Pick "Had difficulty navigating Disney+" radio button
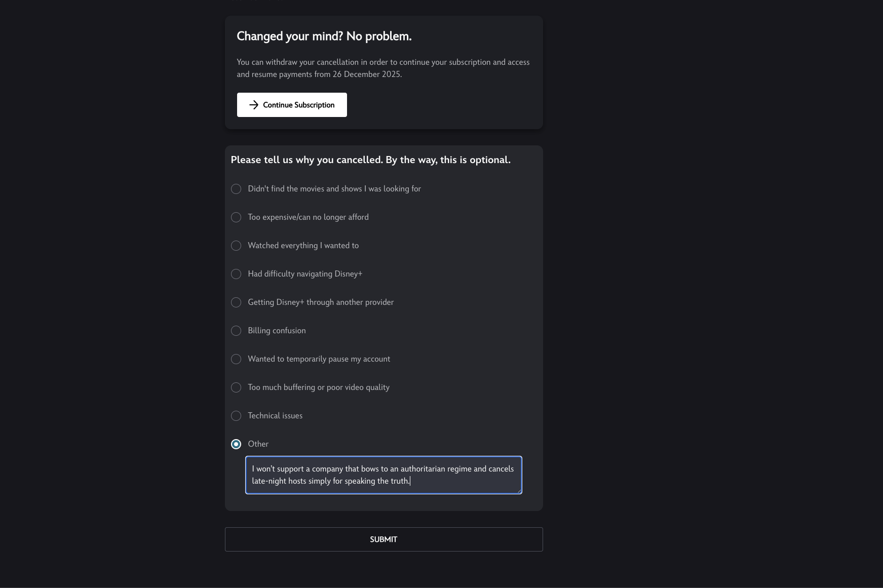Image resolution: width=883 pixels, height=588 pixels. click(x=236, y=274)
